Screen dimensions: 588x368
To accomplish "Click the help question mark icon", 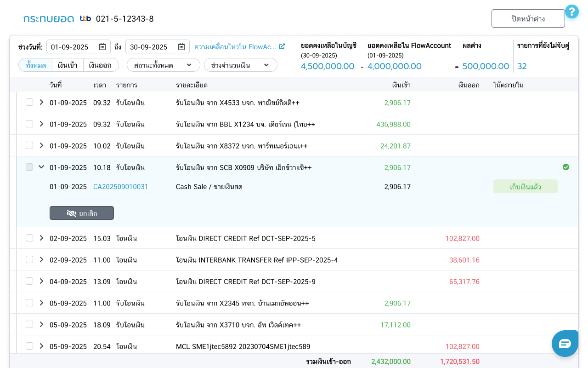I will pos(571,11).
